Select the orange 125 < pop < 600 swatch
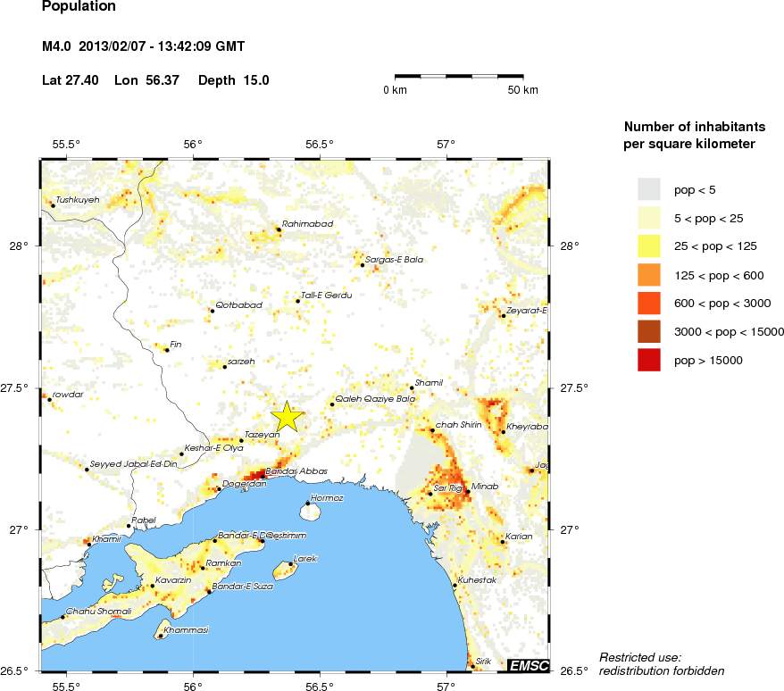This screenshot has height=691, width=784. (x=648, y=274)
